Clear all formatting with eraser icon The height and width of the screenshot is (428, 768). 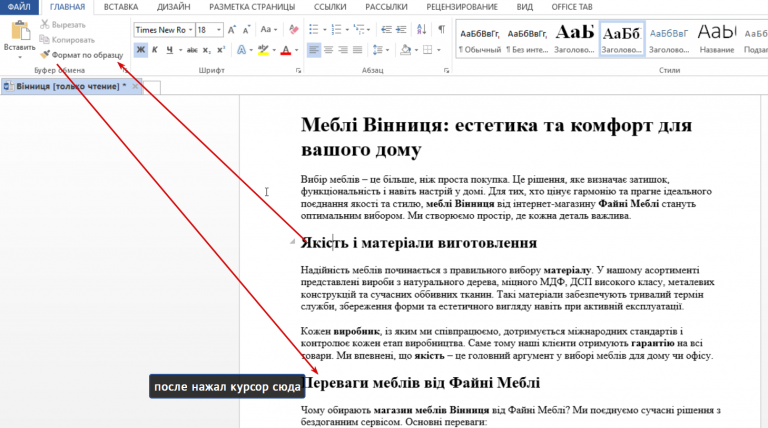point(294,30)
